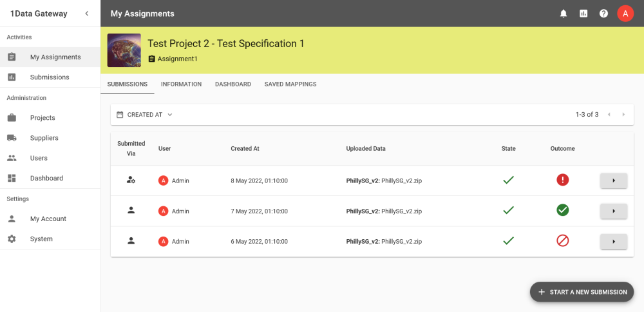Viewport: 644px width, 312px height.
Task: Open the 8 May 2022 submission play button
Action: click(x=614, y=181)
